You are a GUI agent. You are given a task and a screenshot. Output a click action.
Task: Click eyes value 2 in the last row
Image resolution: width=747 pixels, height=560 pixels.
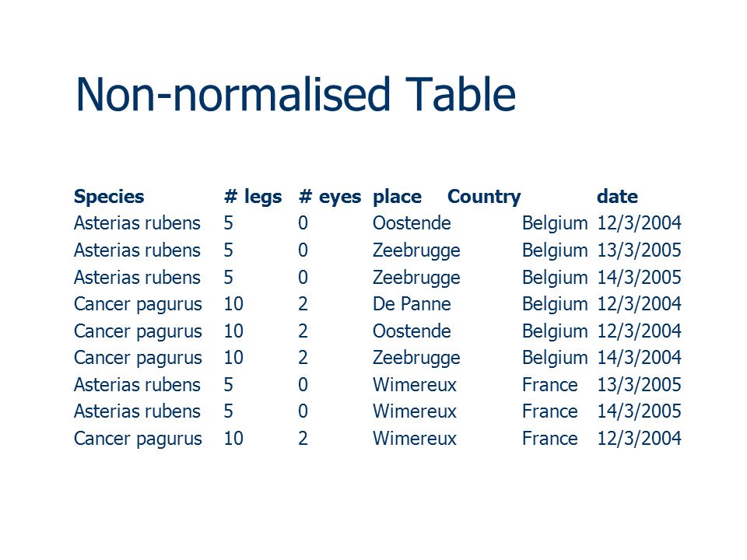303,439
